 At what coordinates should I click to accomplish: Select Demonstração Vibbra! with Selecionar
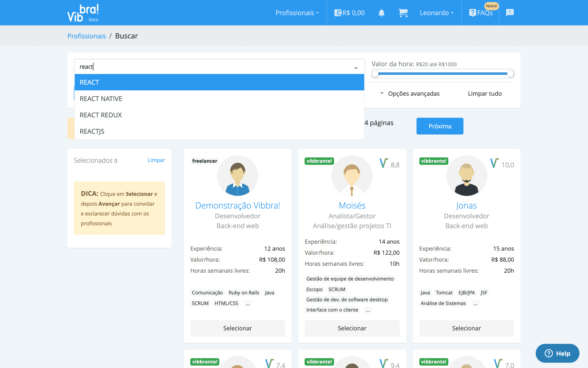[238, 328]
